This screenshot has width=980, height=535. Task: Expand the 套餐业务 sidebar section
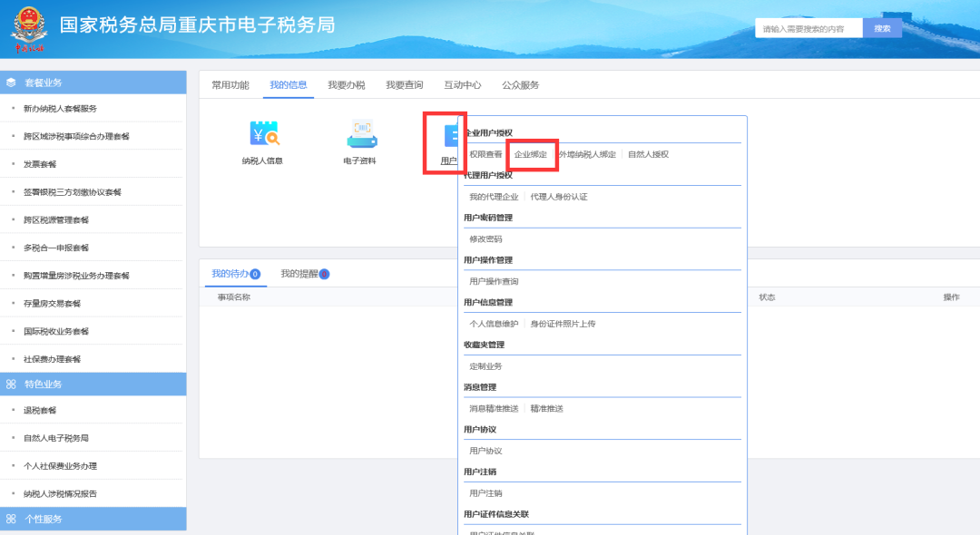pyautogui.click(x=93, y=83)
